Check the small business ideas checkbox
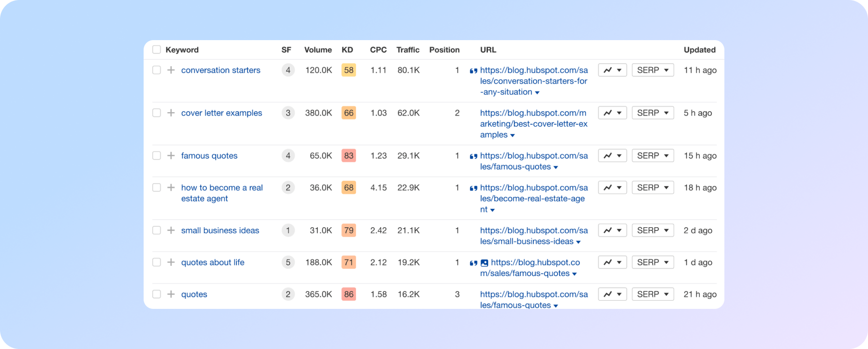Screen dimensions: 868x349 pos(156,230)
